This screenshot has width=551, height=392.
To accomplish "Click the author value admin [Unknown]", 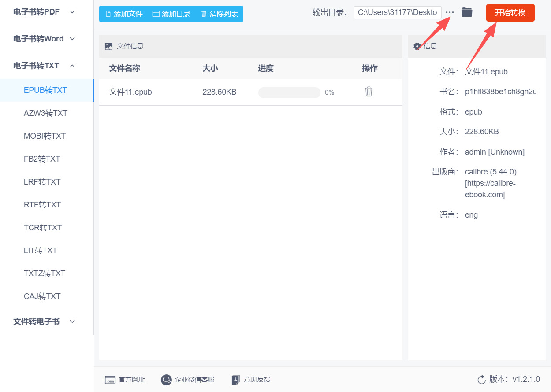I will [495, 152].
